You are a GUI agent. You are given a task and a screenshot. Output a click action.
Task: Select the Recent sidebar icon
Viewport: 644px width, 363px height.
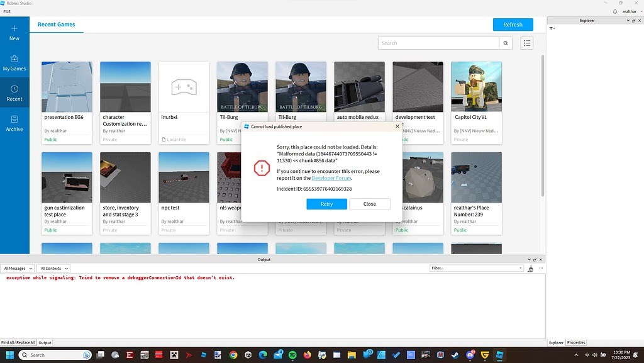click(x=14, y=92)
